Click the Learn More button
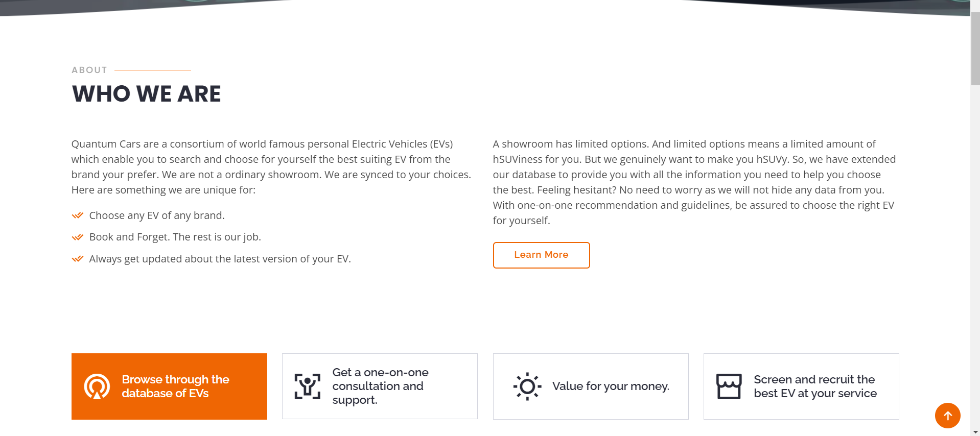The image size is (980, 436). [541, 255]
